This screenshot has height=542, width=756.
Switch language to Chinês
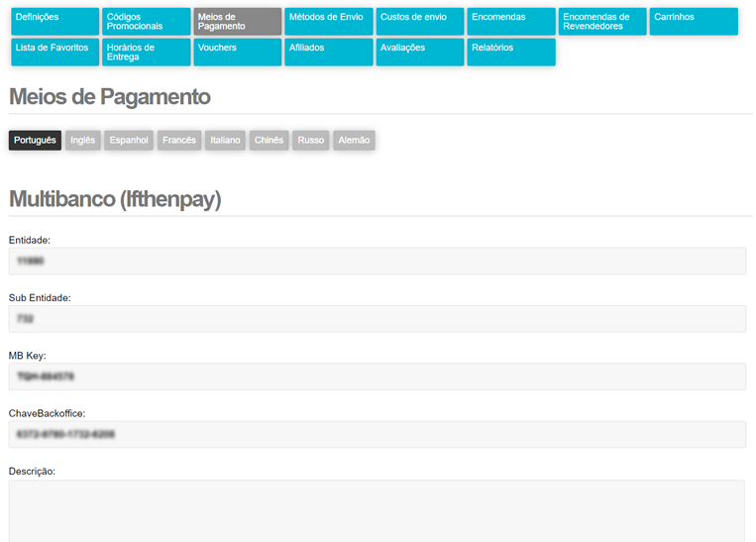click(270, 141)
